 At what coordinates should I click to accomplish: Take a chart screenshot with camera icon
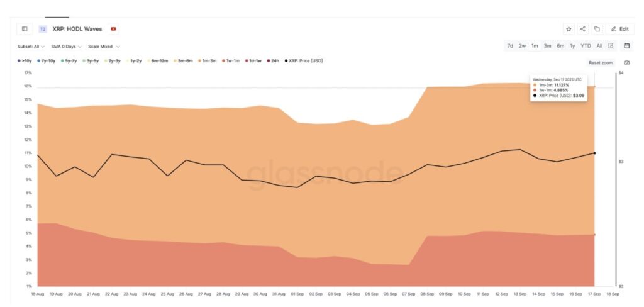coord(626,63)
